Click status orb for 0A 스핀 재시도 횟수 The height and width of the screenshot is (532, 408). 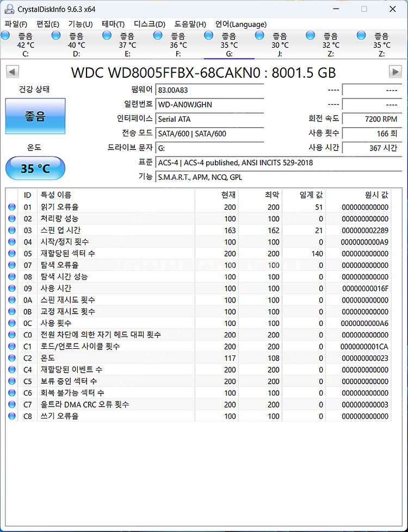point(12,300)
